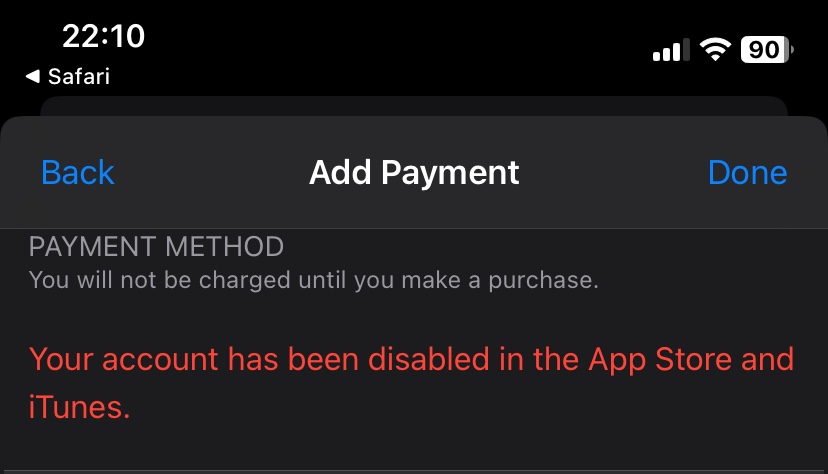Tap the dimmed card behind the sheet
Image resolution: width=828 pixels, height=474 pixels.
414,106
